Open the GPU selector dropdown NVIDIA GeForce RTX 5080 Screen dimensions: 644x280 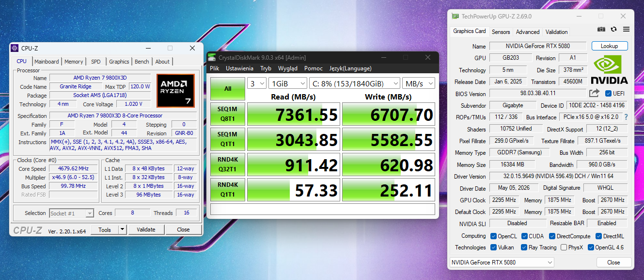pos(502,263)
